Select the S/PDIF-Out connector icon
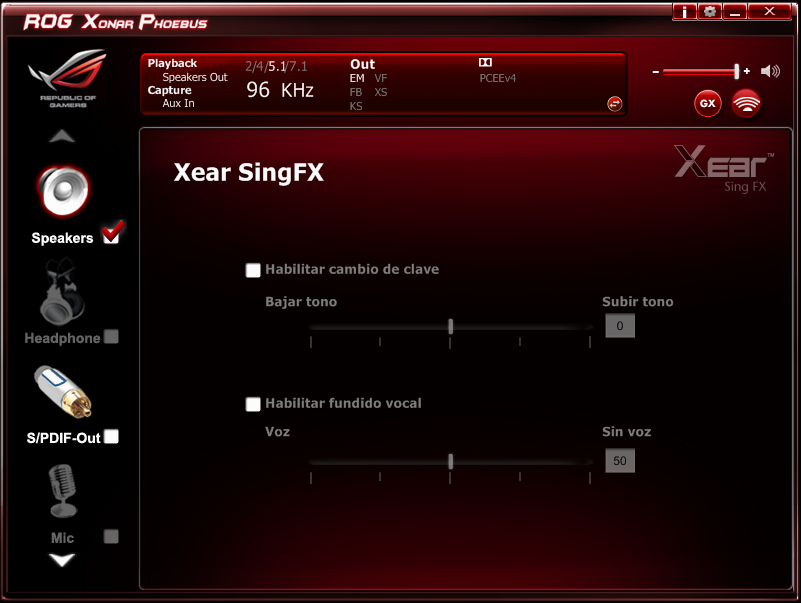801x603 pixels. (x=63, y=390)
